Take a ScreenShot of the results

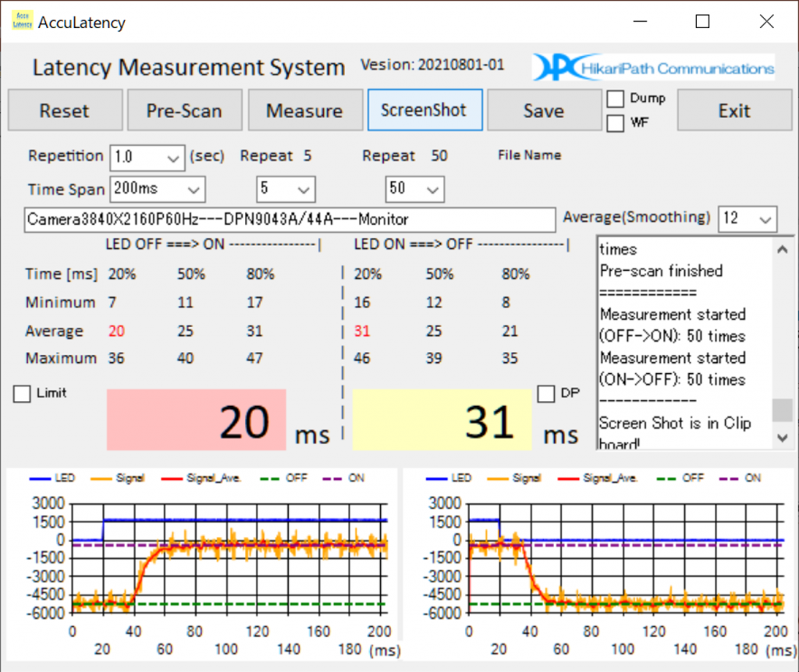tap(424, 110)
